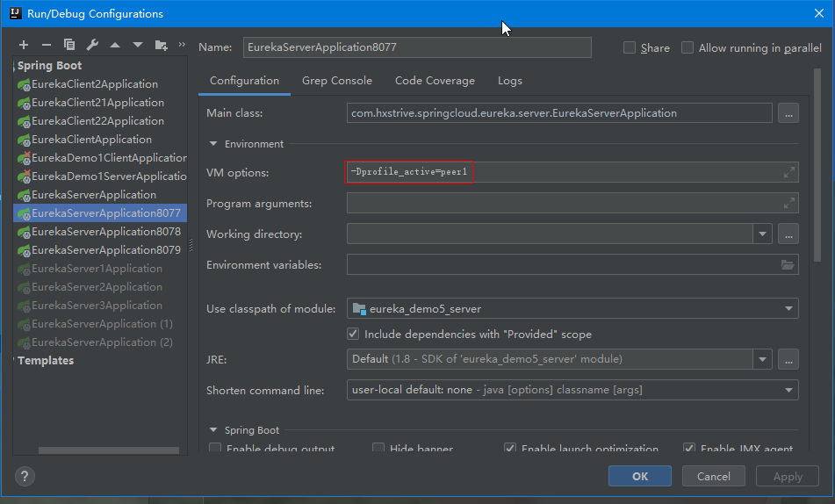Open Use classpath of module dropdown

pos(788,309)
